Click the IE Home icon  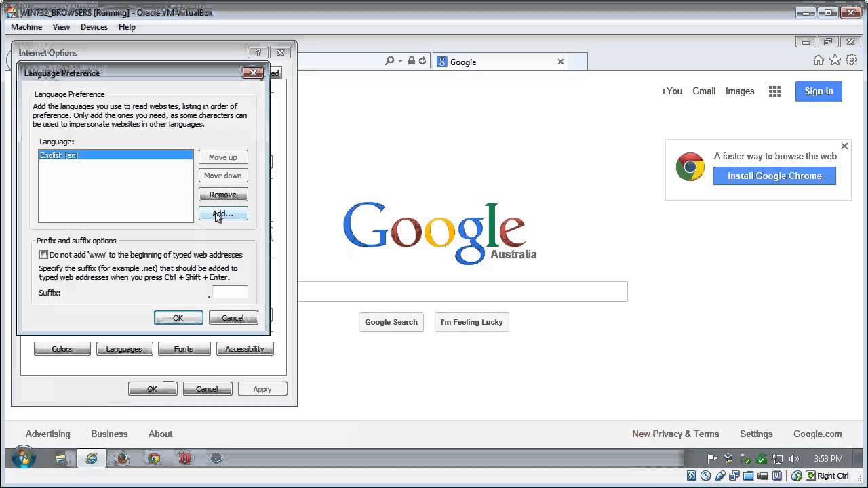pos(818,60)
